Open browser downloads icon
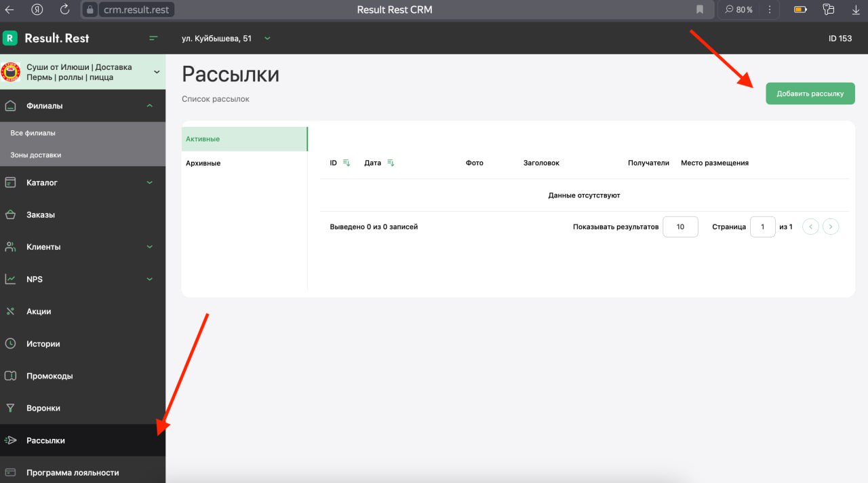This screenshot has height=483, width=868. (x=856, y=9)
